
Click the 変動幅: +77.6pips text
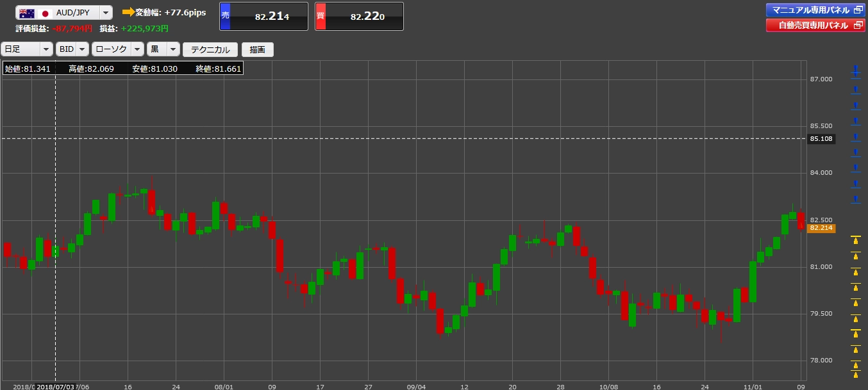click(x=171, y=12)
